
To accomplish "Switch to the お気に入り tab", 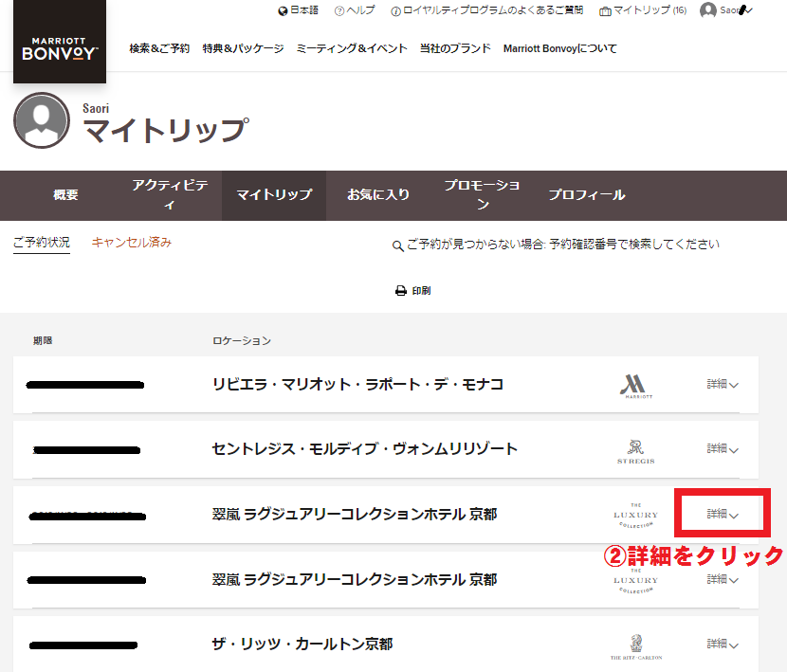I will (378, 195).
